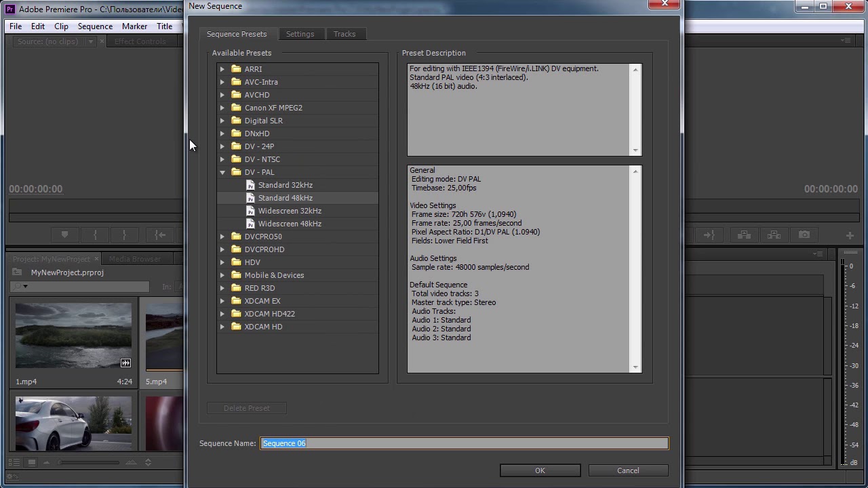Select the XDCAM HD422 folder
The height and width of the screenshot is (488, 868).
click(269, 314)
